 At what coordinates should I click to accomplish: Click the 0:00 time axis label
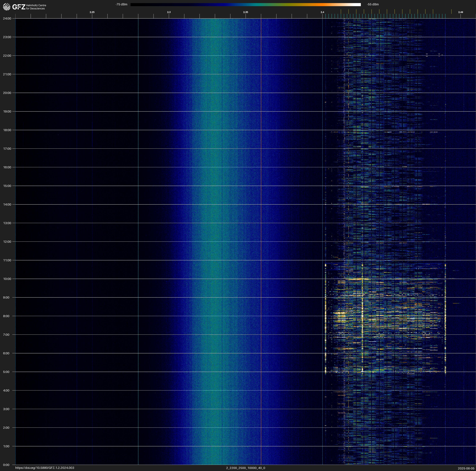coord(6,465)
